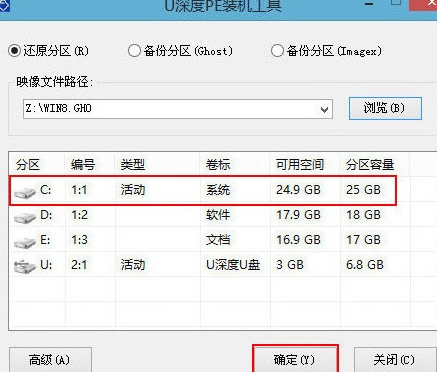Click the 1:1 partition number cell
Screen dimensions: 437x372
79,190
